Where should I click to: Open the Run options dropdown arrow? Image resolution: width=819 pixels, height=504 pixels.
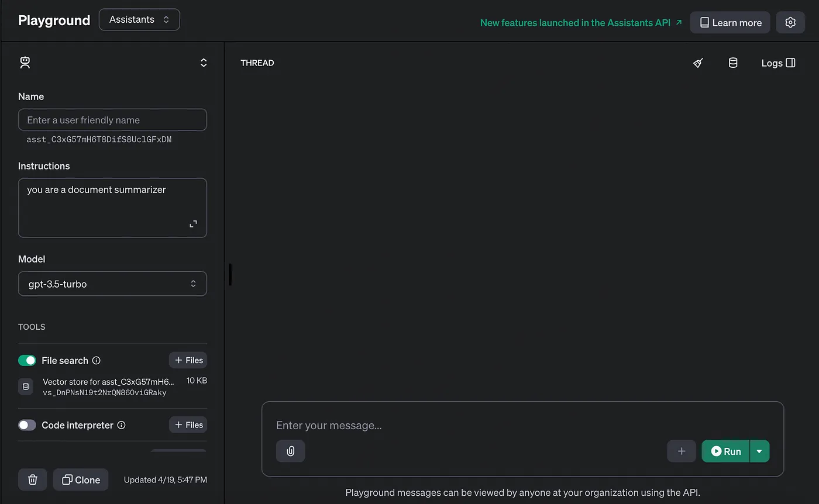point(759,451)
